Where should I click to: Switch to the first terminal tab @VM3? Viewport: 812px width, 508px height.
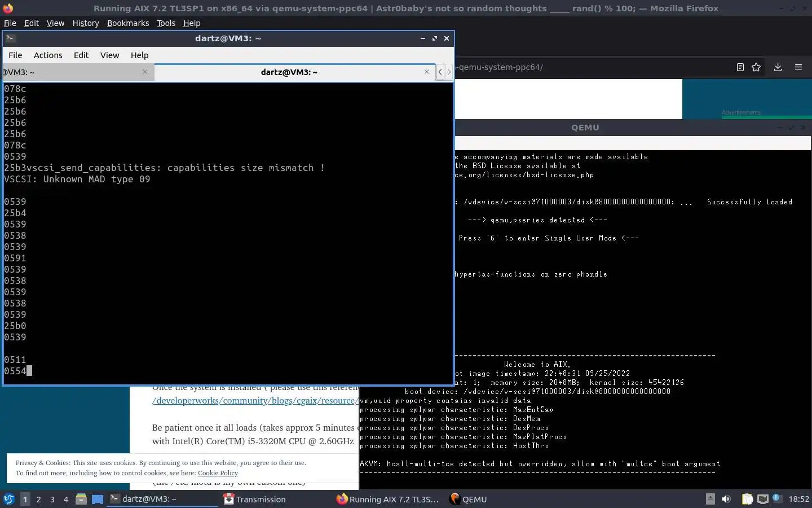78,72
